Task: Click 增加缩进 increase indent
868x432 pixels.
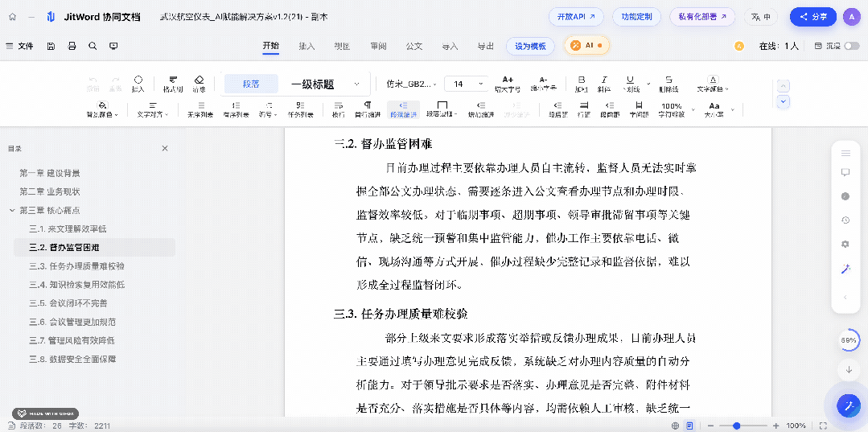Action: (x=481, y=109)
